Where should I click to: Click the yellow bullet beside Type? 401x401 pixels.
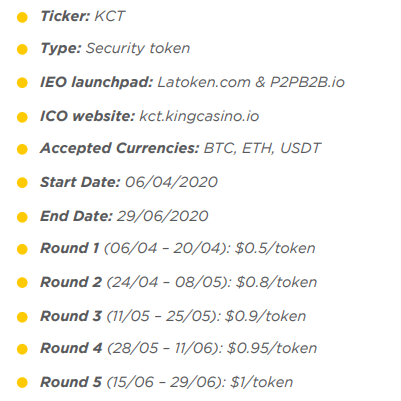(22, 50)
